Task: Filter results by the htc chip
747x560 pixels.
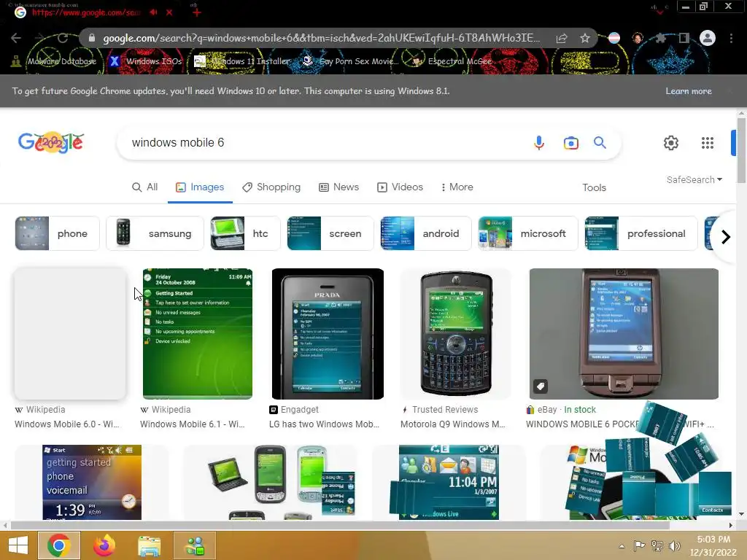Action: tap(245, 233)
